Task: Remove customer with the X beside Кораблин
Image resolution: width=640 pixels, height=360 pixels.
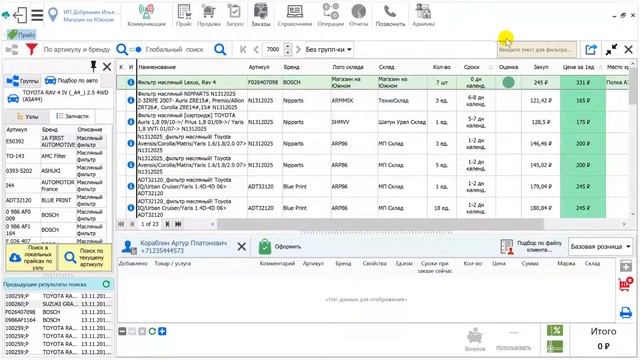Action: point(242,247)
